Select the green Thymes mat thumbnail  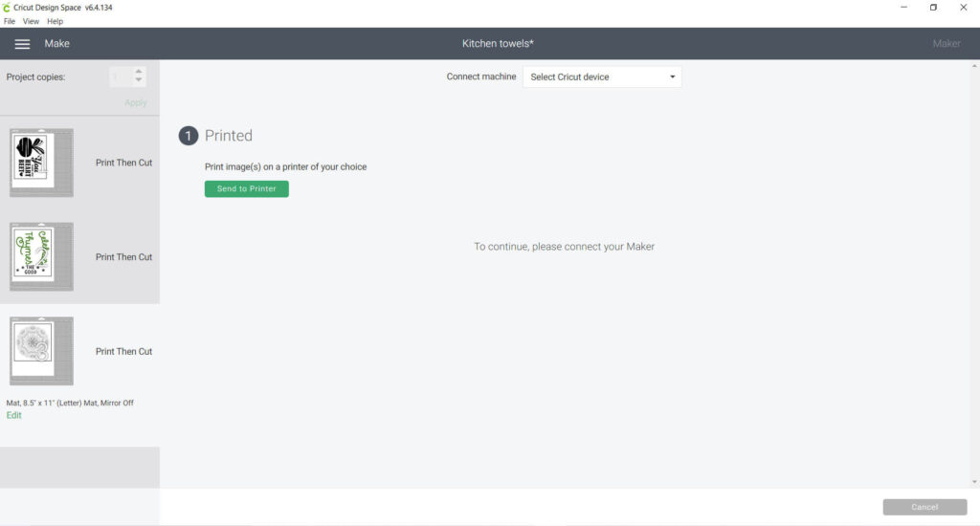pos(41,256)
